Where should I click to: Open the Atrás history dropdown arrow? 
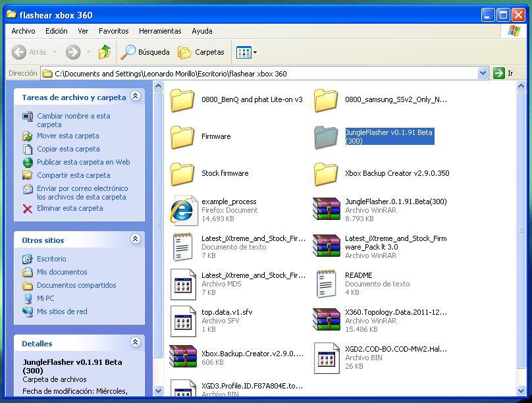(55, 52)
